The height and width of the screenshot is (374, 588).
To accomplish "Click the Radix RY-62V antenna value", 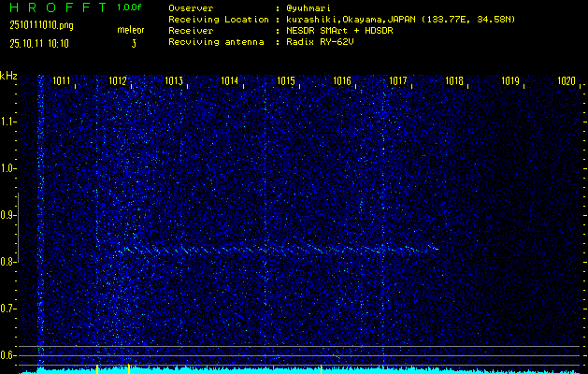I will [x=320, y=42].
